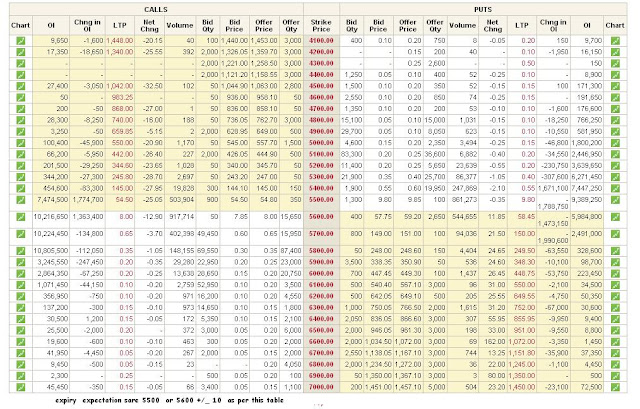Open the 6400.00 strike price link

321,319
